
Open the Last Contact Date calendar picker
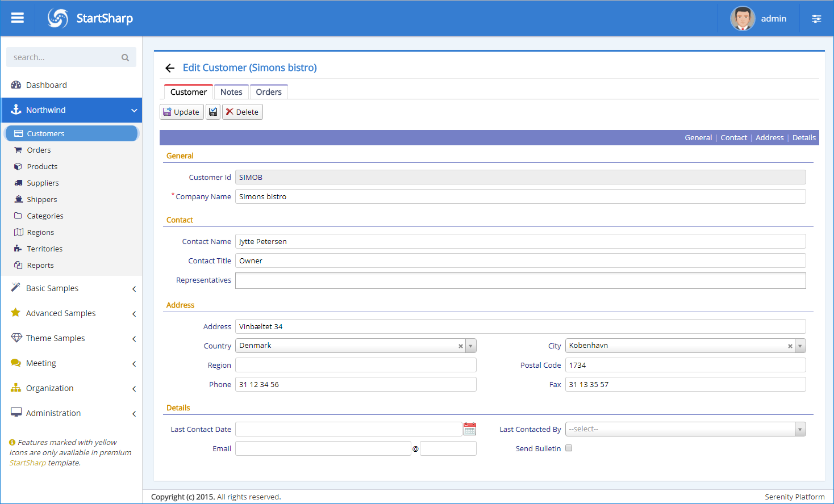(x=470, y=429)
